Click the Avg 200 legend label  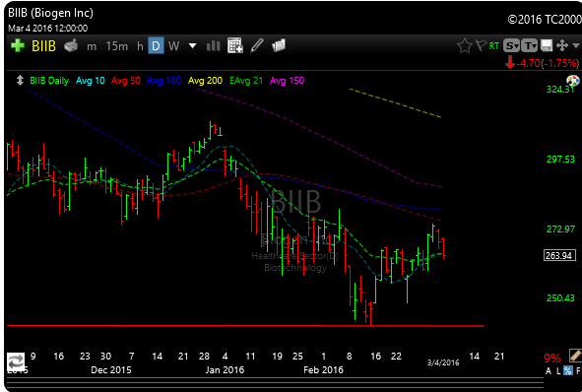point(205,81)
